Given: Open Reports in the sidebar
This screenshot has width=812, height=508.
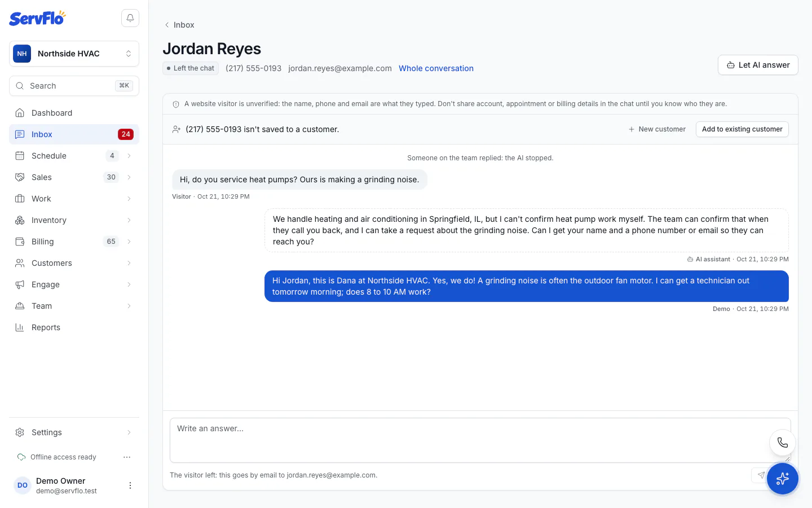Looking at the screenshot, I should [74, 327].
